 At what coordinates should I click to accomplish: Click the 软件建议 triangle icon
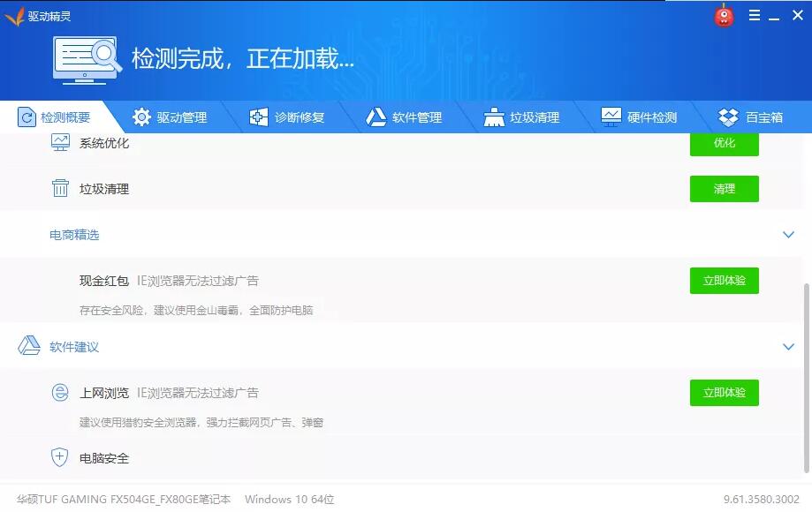29,346
